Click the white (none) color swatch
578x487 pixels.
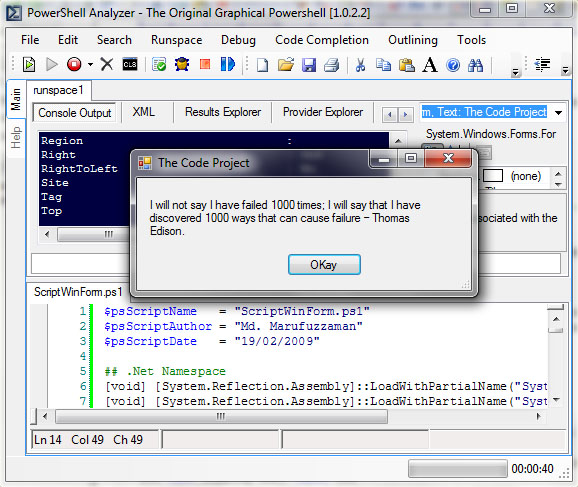[493, 176]
